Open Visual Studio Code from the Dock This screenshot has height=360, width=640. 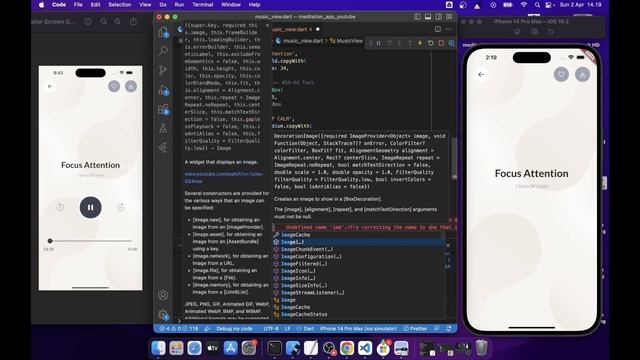pos(365,348)
